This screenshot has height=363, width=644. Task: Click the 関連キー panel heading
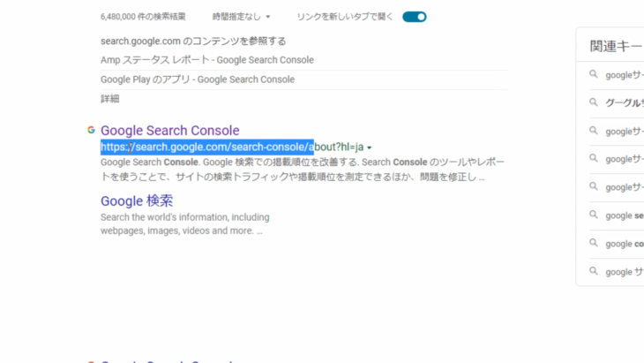click(616, 46)
